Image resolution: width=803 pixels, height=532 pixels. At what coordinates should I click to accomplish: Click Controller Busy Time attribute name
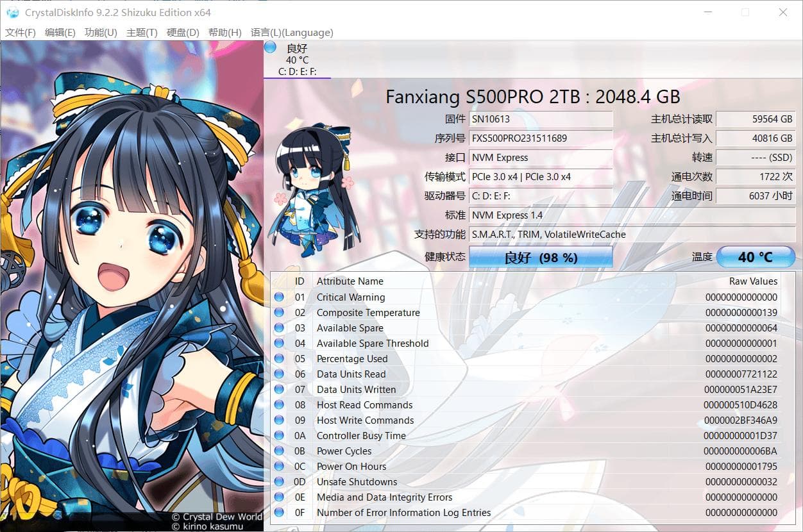click(361, 436)
